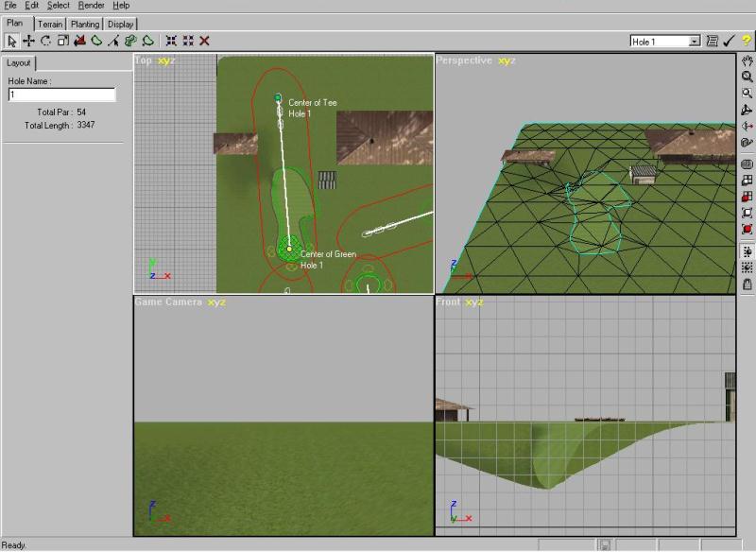The height and width of the screenshot is (552, 756).
Task: Click the red X delete icon
Action: (x=204, y=41)
